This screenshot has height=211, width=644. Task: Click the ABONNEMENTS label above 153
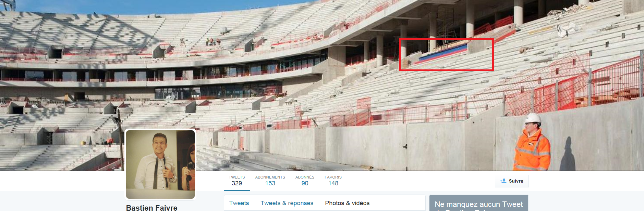coord(270,177)
